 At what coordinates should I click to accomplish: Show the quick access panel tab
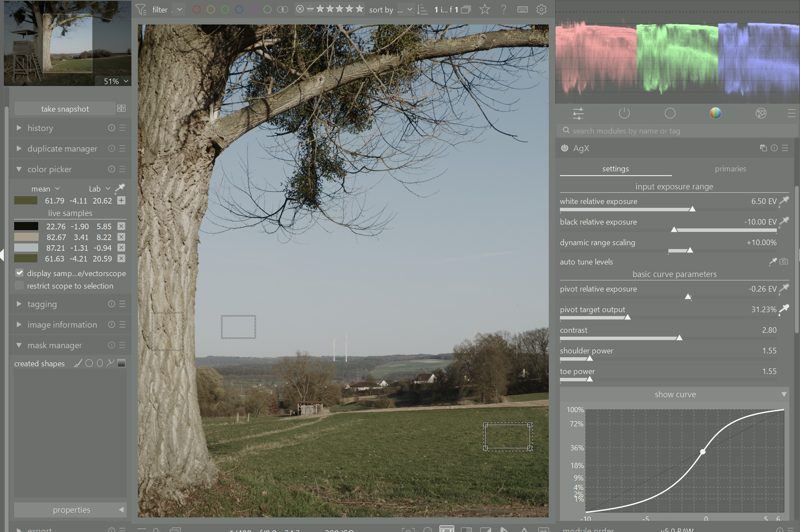click(578, 113)
